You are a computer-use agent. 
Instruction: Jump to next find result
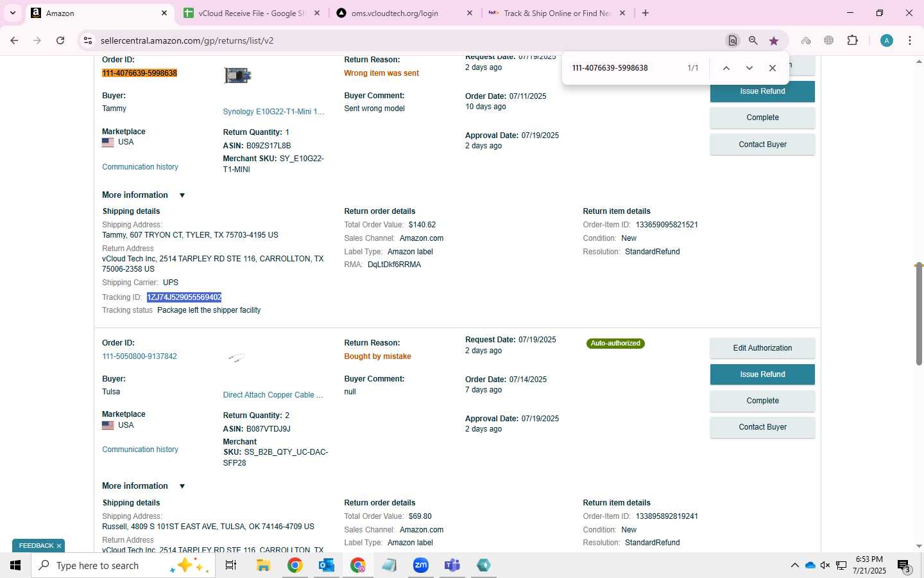[x=749, y=68]
